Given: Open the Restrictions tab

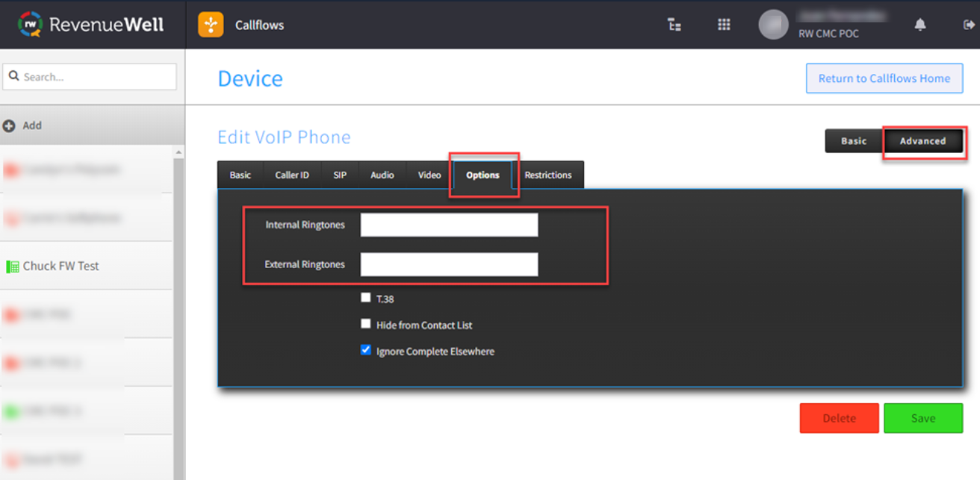Looking at the screenshot, I should [548, 175].
